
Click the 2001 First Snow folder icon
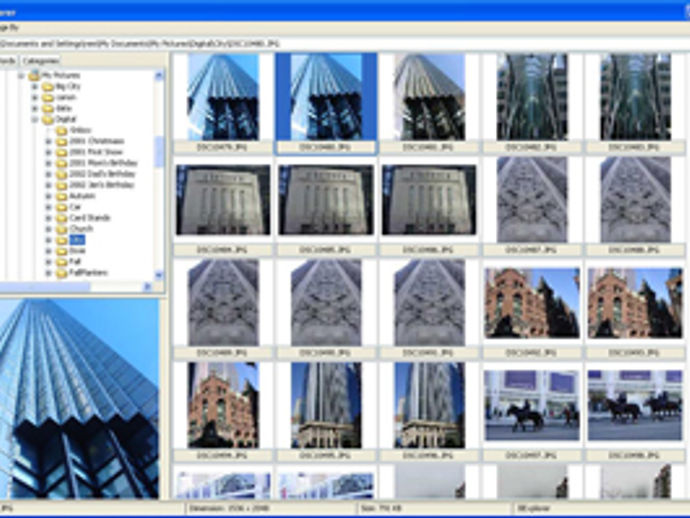[x=62, y=152]
